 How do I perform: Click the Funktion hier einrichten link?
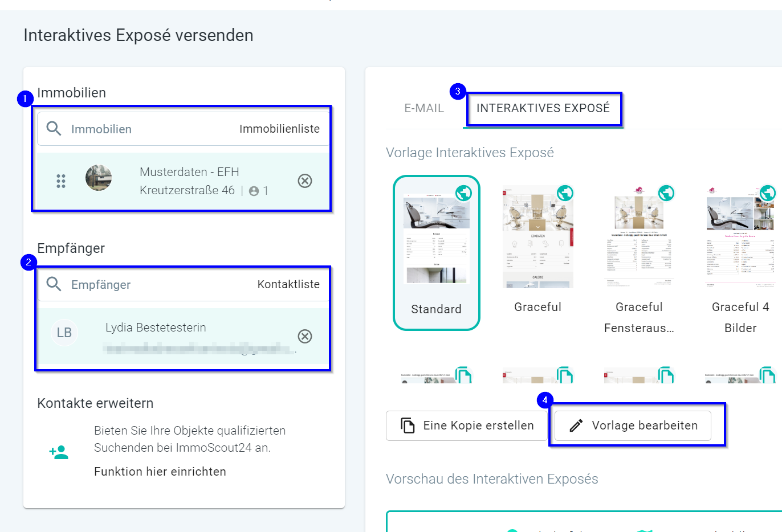point(160,472)
